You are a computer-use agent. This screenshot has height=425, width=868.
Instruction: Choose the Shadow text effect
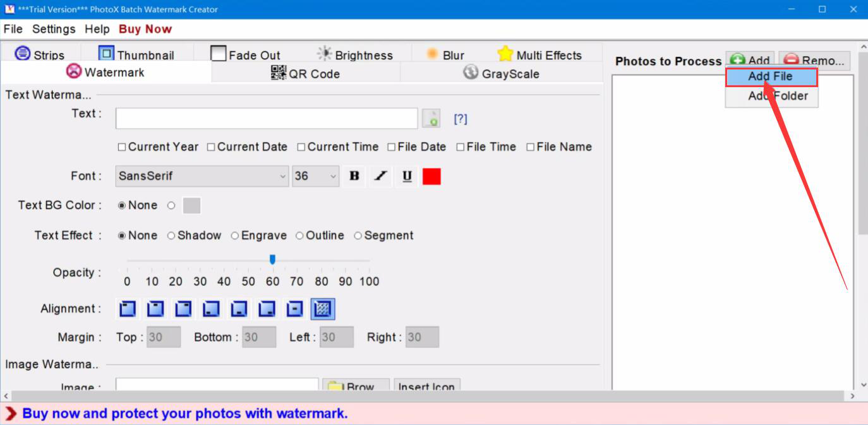(171, 236)
